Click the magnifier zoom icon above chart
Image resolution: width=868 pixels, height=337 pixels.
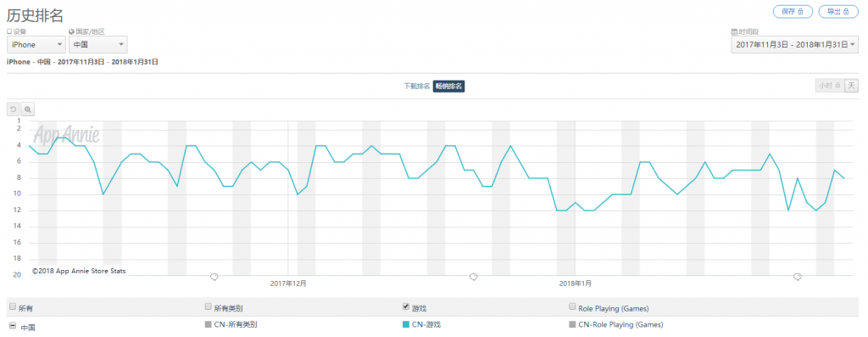tap(28, 110)
